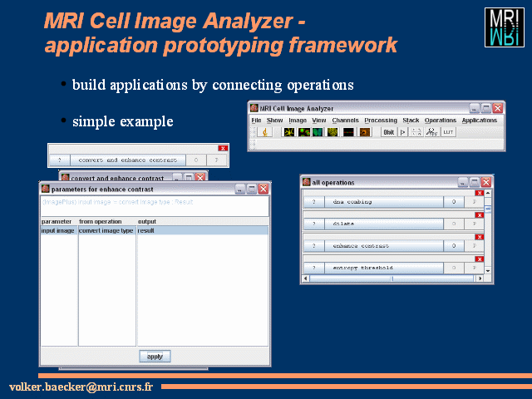This screenshot has height=399, width=532.
Task: Click the green cells with red toolbar icon
Action: tap(303, 132)
